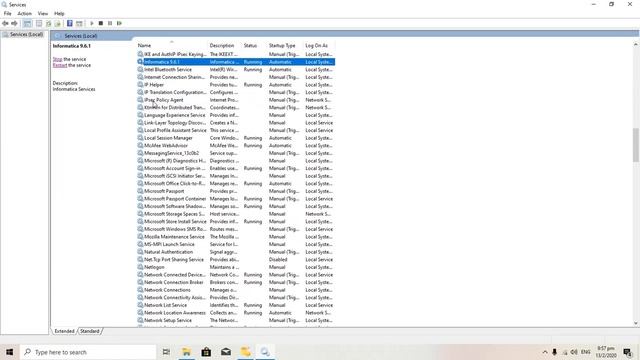The width and height of the screenshot is (640, 360).
Task: Click the scroll-down arrow of services list
Action: tap(636, 323)
